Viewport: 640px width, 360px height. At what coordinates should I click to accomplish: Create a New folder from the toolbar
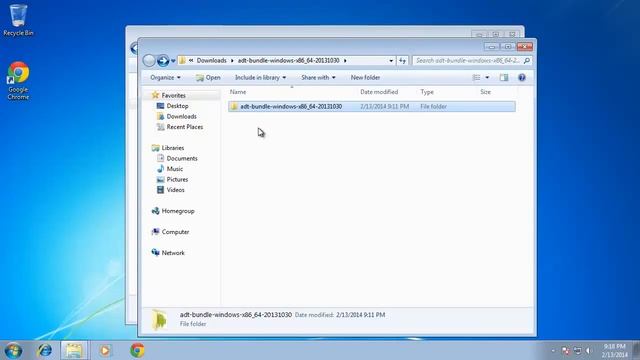click(x=365, y=78)
